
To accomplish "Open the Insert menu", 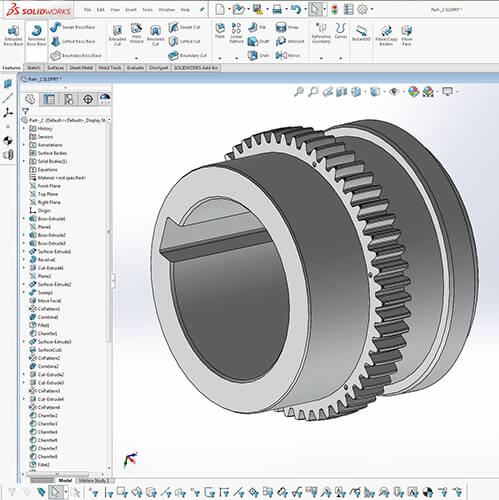I will [x=131, y=10].
